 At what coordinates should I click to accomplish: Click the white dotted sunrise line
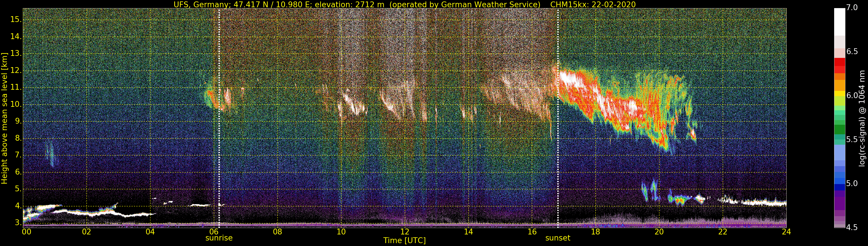point(219,118)
